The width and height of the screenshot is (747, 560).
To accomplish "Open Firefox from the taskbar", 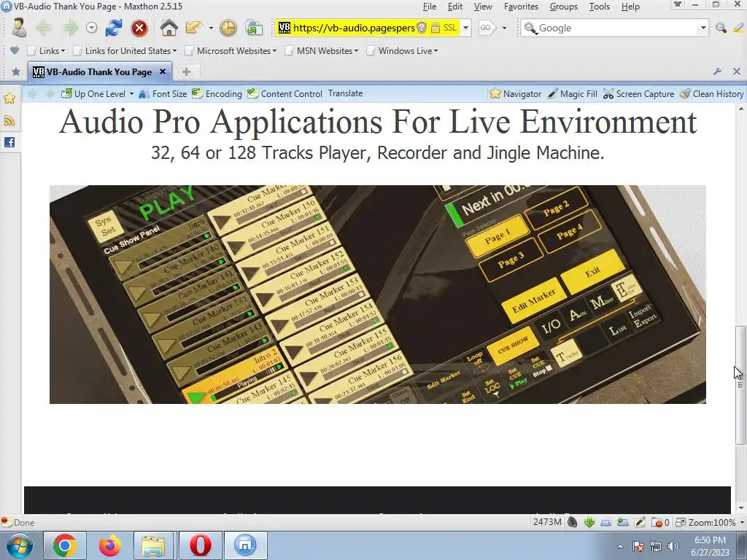I will [109, 545].
